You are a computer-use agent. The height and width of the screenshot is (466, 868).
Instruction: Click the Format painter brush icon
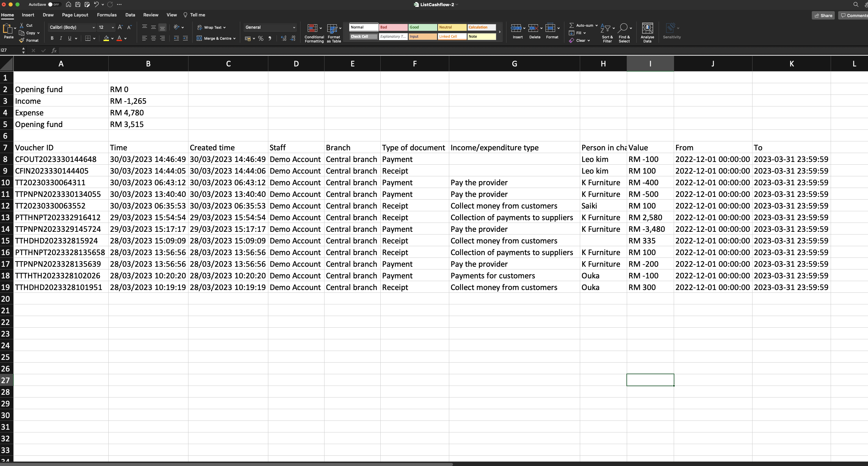[x=22, y=40]
